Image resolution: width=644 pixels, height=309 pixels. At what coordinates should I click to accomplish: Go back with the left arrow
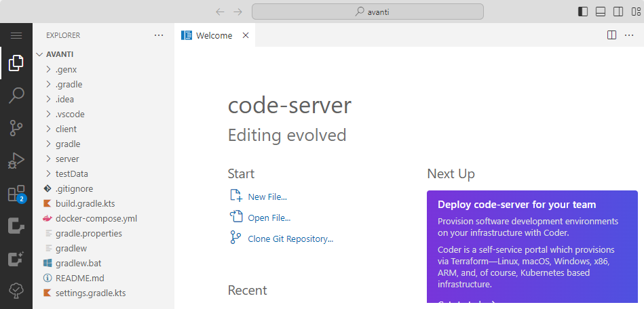(x=220, y=12)
